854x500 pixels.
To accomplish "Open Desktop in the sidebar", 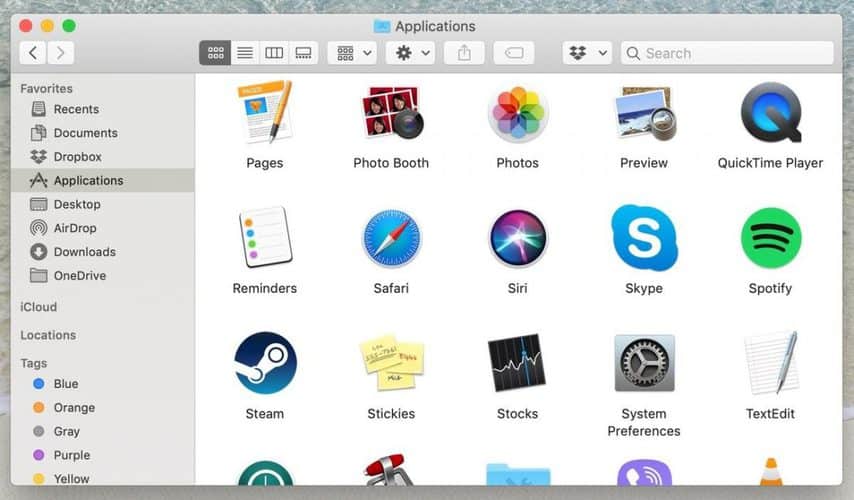I will click(102, 204).
